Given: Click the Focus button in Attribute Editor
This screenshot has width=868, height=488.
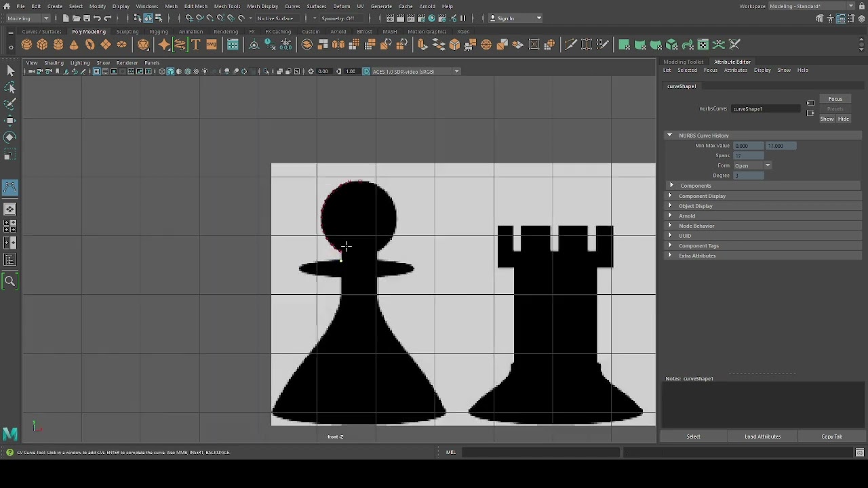Looking at the screenshot, I should [835, 99].
